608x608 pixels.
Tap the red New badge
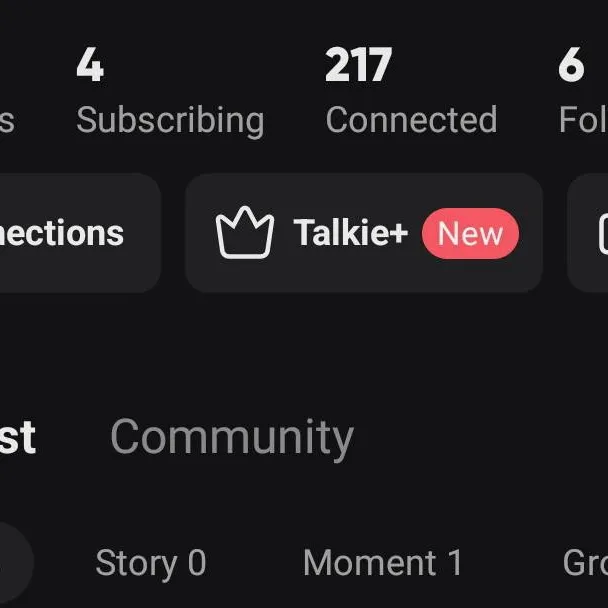470,234
